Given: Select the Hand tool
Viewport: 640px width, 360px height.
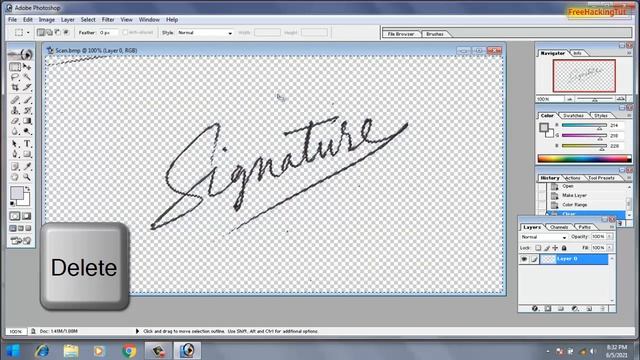Looking at the screenshot, I should coord(15,177).
